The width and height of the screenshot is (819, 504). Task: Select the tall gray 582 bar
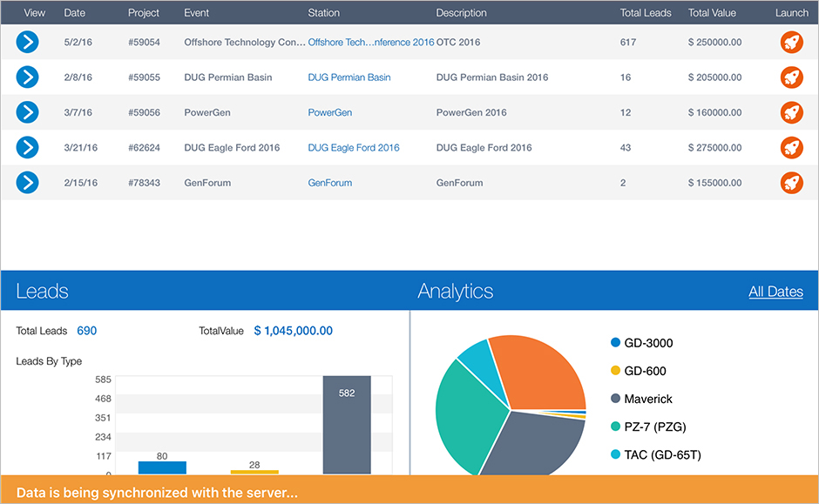(x=347, y=427)
